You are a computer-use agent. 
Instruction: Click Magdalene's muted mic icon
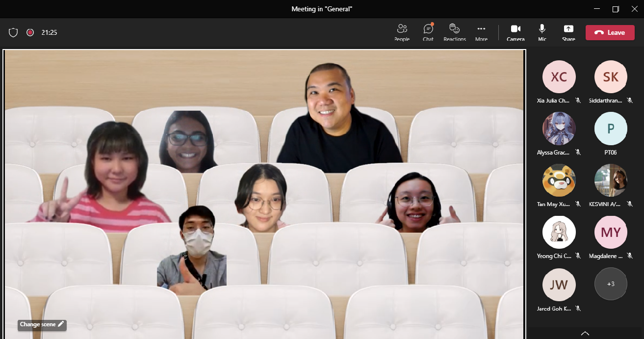tap(630, 256)
